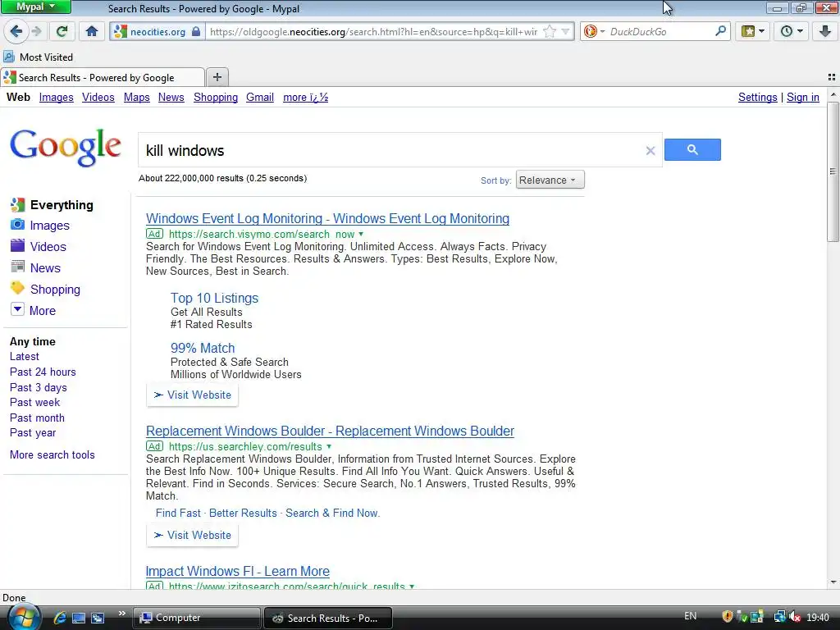Viewport: 840px width, 630px height.
Task: Open the 99% Match sitelink
Action: [x=203, y=348]
